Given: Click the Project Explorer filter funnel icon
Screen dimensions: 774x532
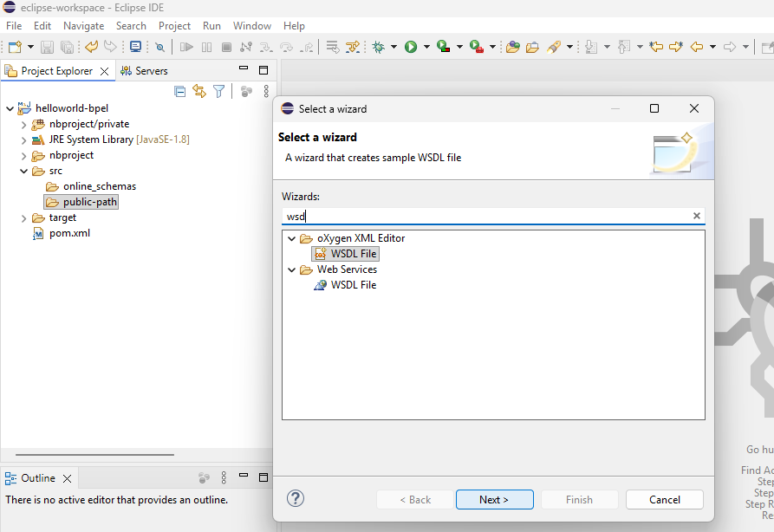Looking at the screenshot, I should coord(218,91).
